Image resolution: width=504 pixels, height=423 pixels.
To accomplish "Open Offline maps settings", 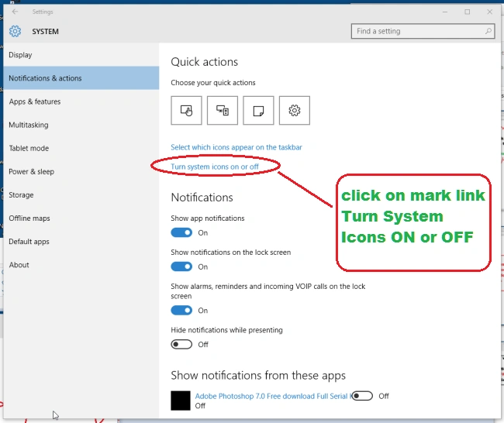I will click(x=81, y=218).
